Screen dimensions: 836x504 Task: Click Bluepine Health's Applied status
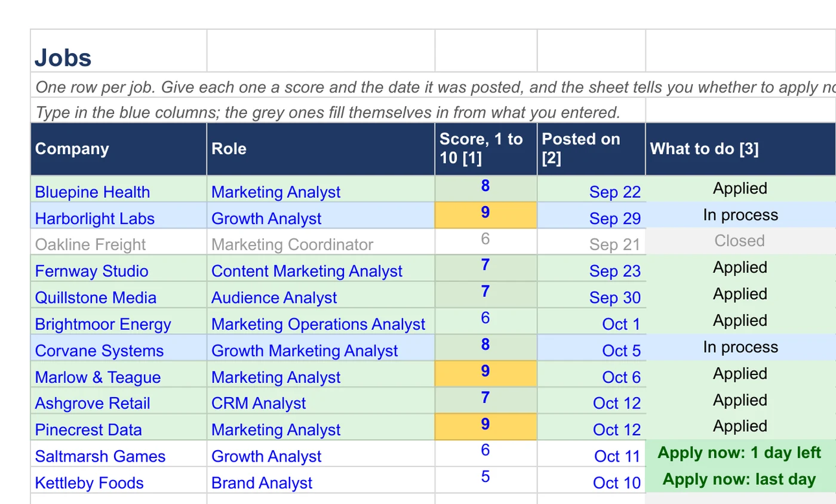(x=740, y=189)
